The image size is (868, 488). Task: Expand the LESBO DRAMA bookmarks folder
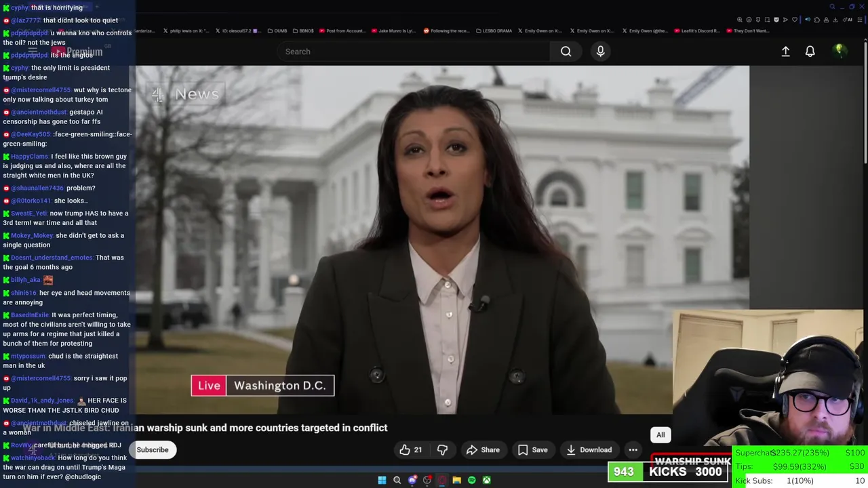[494, 30]
